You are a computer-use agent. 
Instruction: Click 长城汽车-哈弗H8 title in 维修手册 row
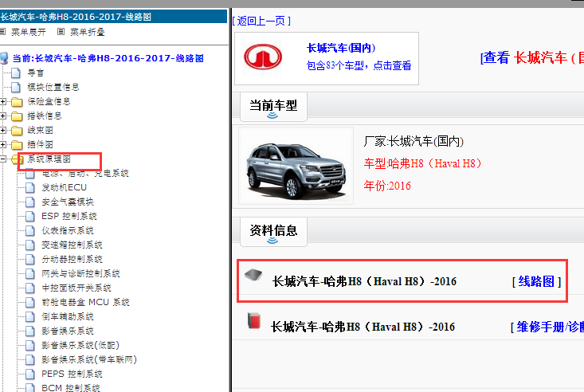click(363, 327)
